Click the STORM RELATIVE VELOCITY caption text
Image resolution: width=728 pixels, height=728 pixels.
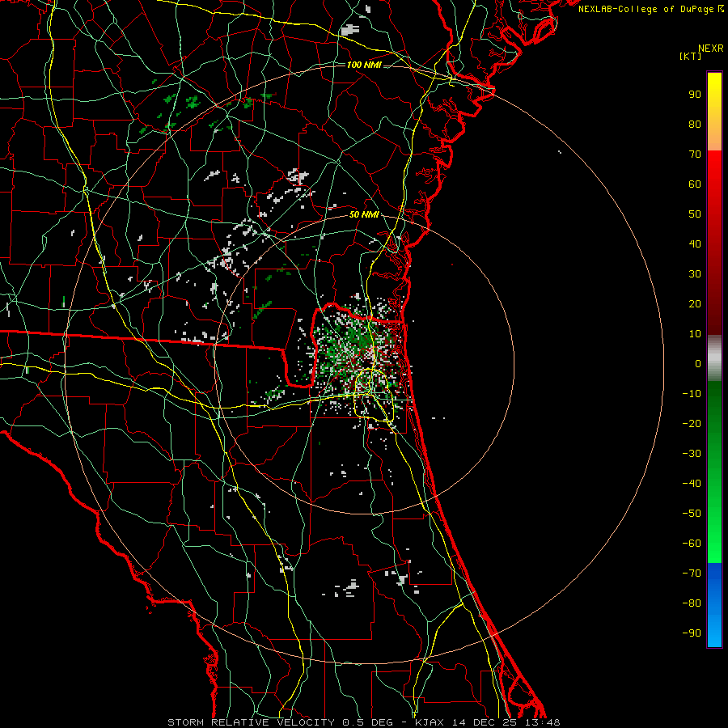coord(251,722)
